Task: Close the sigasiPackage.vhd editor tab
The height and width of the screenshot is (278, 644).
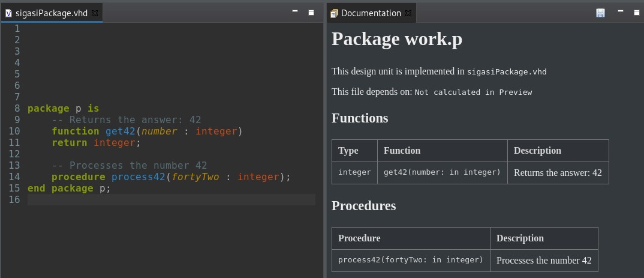Action: pyautogui.click(x=95, y=13)
